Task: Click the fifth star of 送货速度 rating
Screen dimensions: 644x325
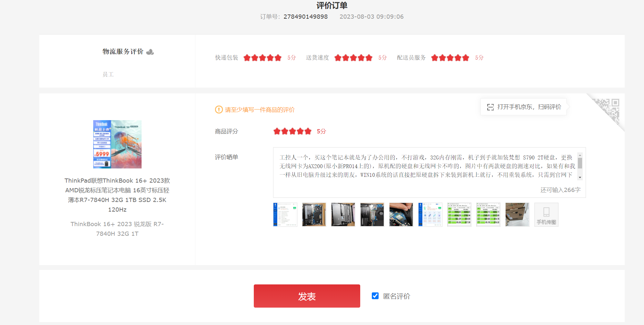Action: [369, 58]
